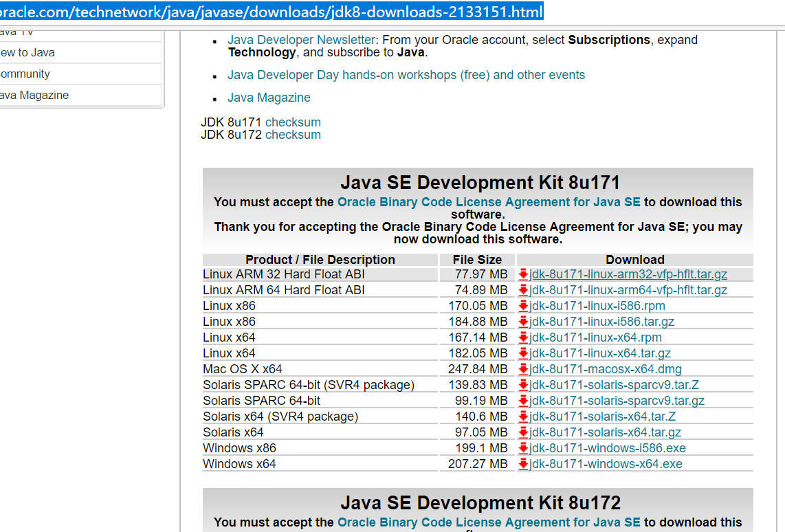Open the Java Magazine link in bullet list
Image resolution: width=785 pixels, height=532 pixels.
click(269, 98)
